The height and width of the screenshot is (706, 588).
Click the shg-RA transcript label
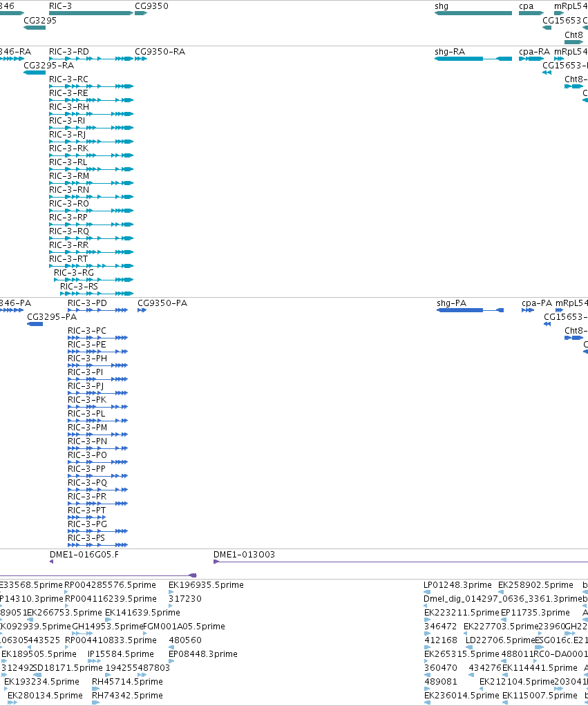[450, 51]
